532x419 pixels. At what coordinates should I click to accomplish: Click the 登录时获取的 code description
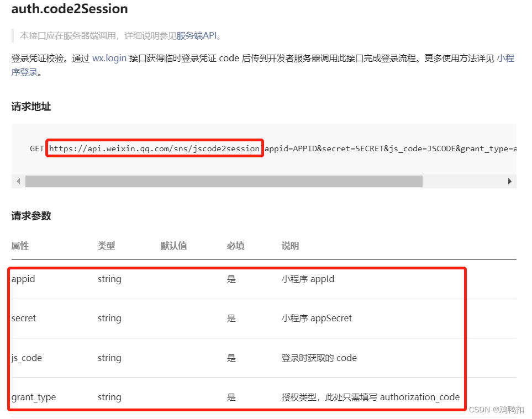point(319,358)
